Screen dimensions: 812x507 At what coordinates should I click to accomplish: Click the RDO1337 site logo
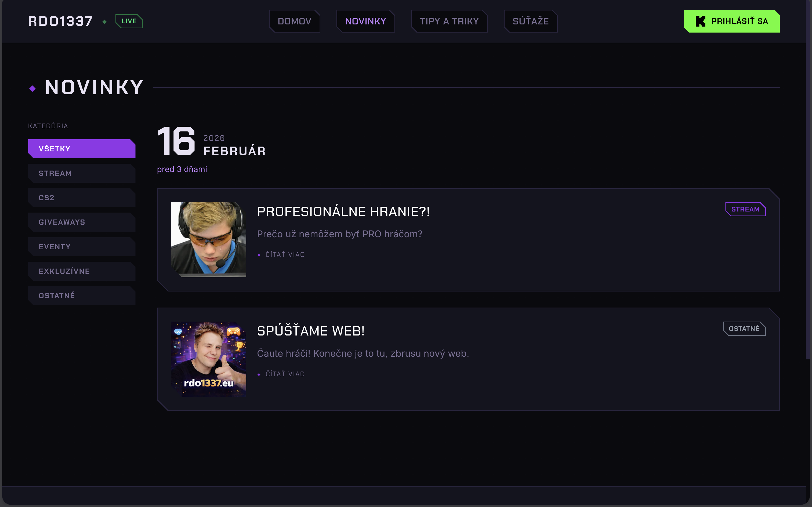60,21
